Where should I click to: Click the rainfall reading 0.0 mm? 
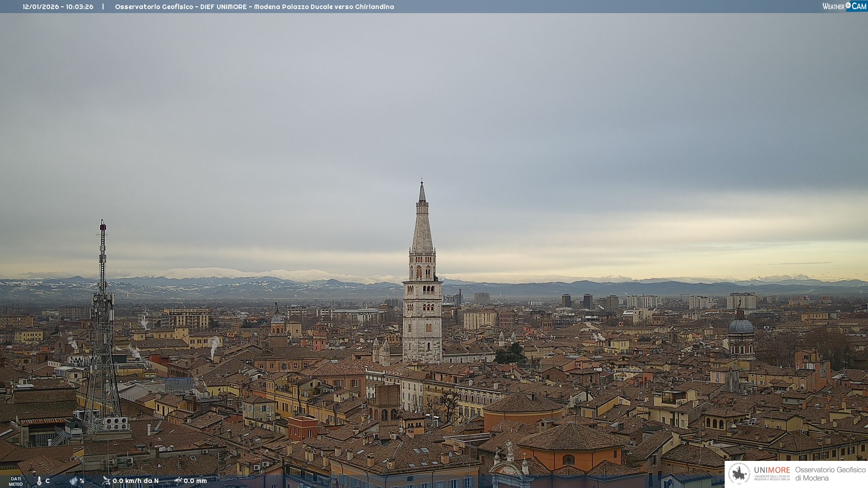195,481
